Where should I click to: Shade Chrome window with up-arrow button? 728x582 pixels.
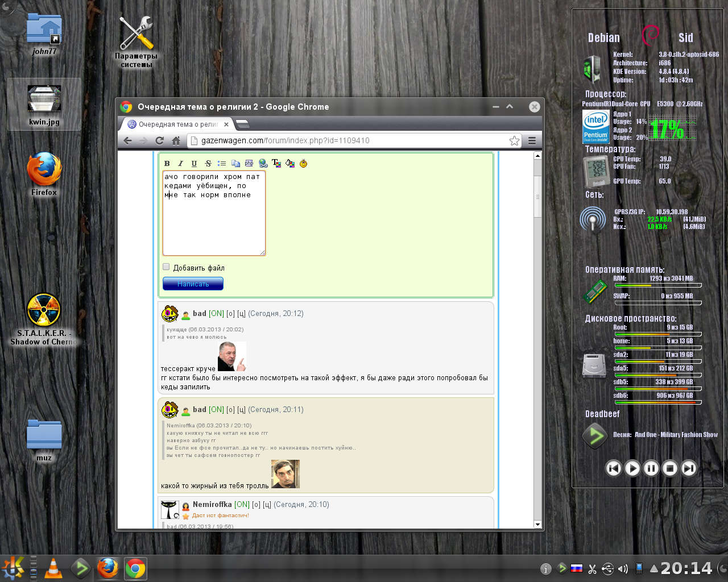click(x=510, y=106)
